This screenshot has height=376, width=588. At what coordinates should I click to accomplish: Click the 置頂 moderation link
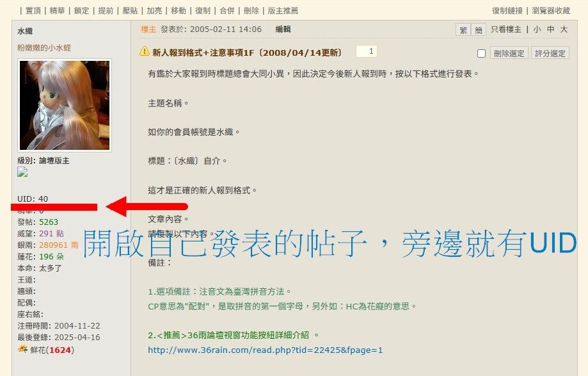click(33, 10)
